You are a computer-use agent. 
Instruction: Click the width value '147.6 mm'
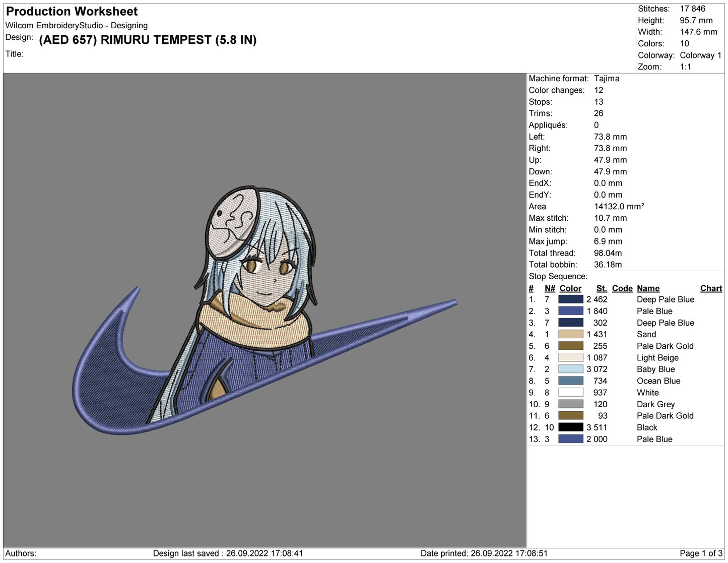699,32
